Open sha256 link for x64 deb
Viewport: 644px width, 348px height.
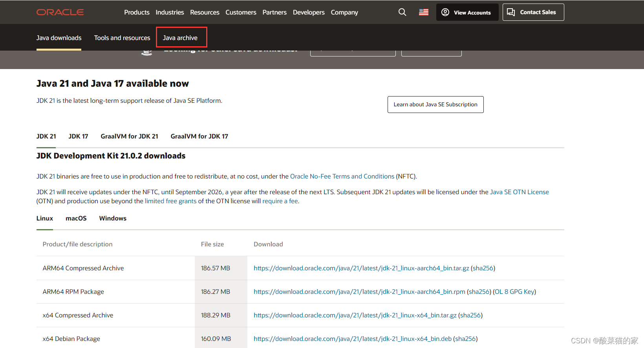coord(465,339)
